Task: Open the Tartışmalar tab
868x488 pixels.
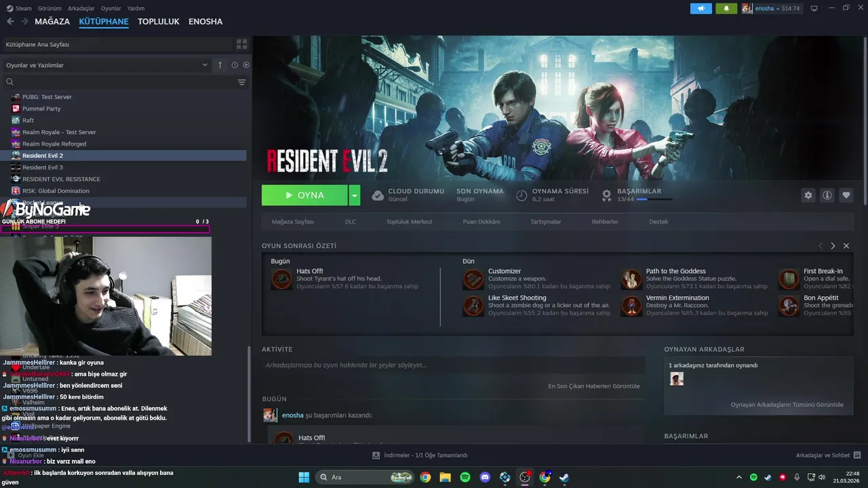Action: click(x=545, y=222)
